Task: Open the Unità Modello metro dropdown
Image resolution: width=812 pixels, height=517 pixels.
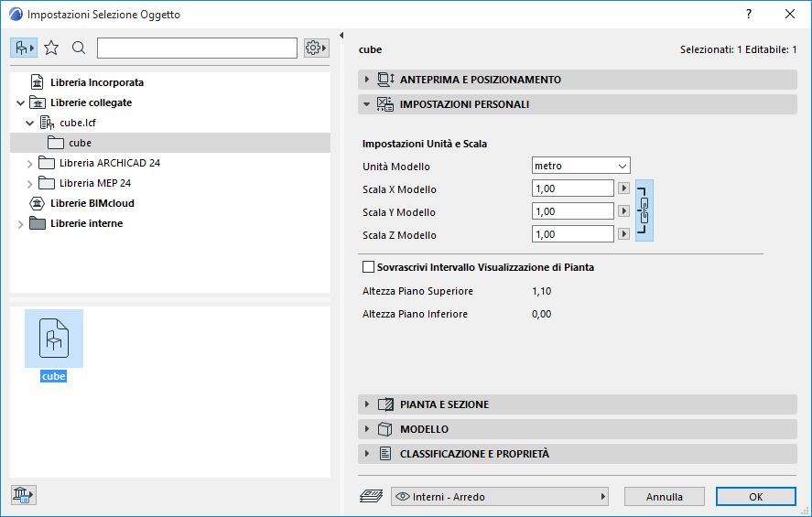Action: click(x=580, y=166)
